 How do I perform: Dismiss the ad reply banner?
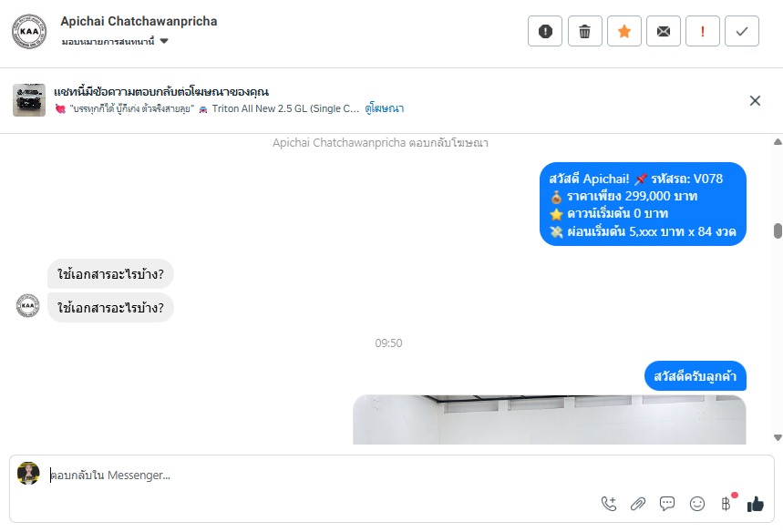755,101
